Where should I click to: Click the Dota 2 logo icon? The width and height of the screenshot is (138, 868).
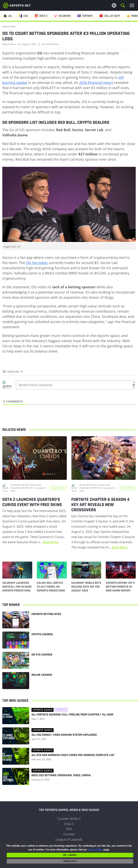click(x=36, y=16)
